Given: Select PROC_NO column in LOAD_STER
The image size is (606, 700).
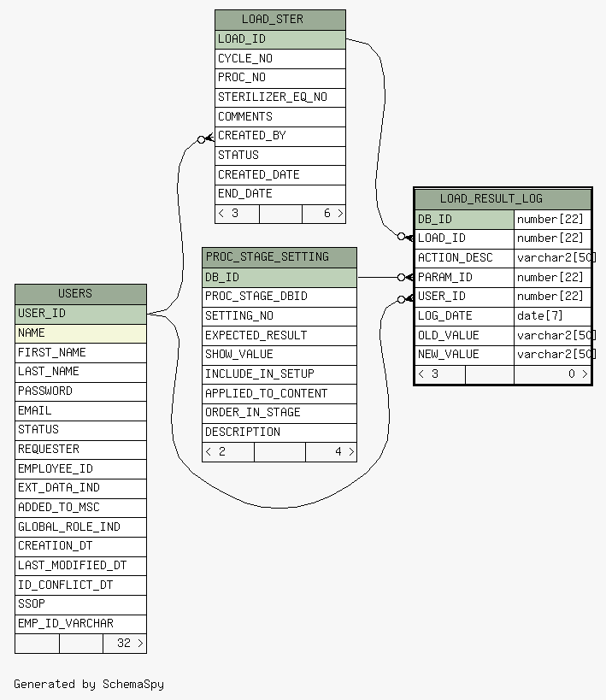Looking at the screenshot, I should (x=280, y=78).
